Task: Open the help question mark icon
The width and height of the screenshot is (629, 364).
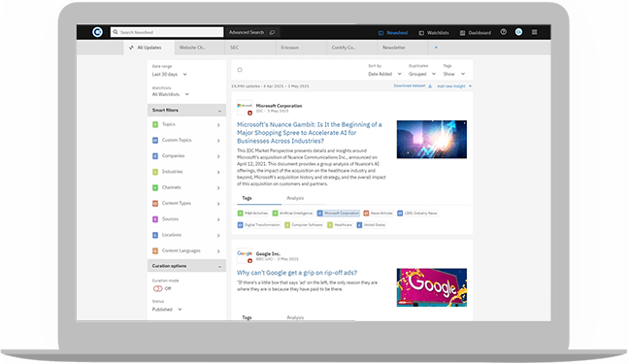Action: click(x=504, y=32)
